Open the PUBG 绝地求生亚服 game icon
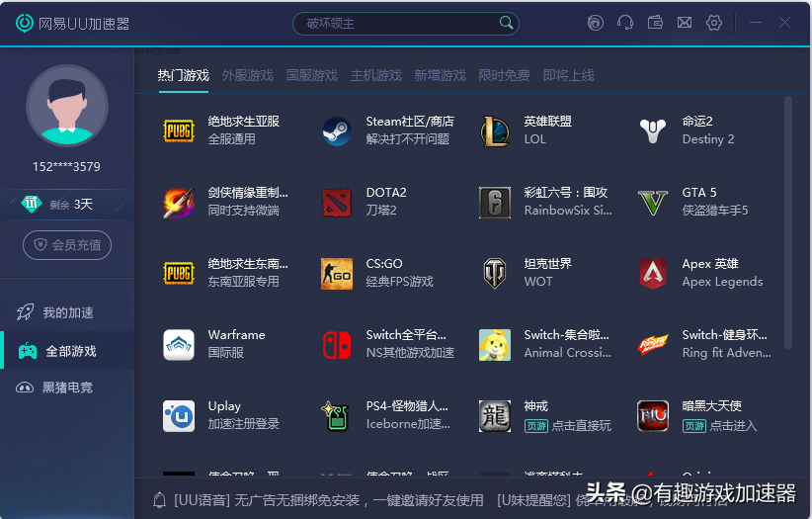Viewport: 812px width, 519px height. click(x=179, y=130)
